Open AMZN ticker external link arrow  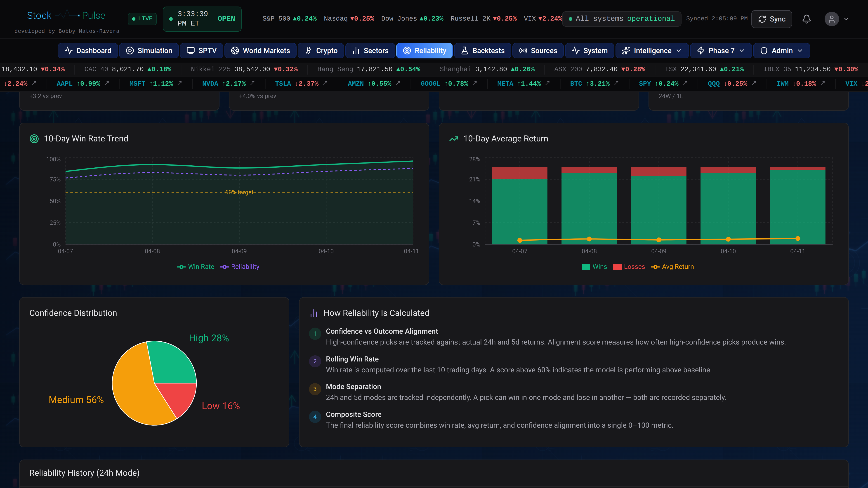(x=398, y=83)
